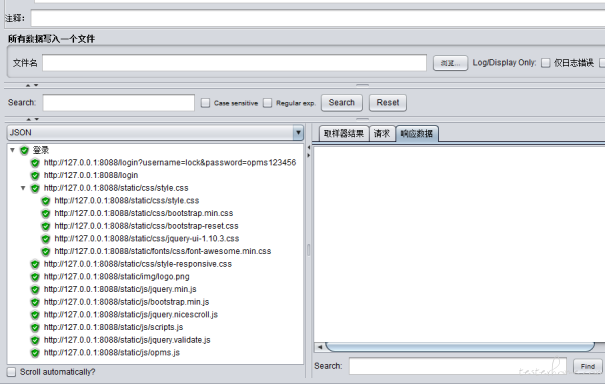Click the Search button

[341, 103]
